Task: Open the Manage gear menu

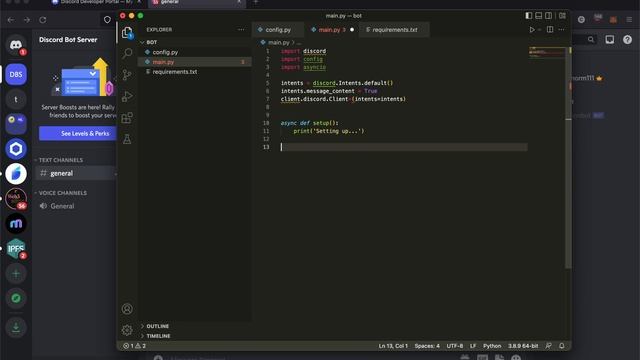Action: coord(127,329)
